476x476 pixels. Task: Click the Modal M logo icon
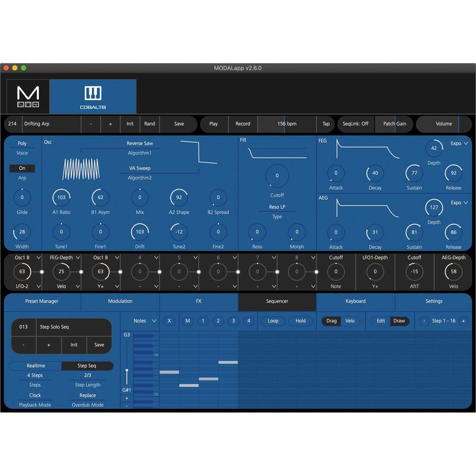28,96
